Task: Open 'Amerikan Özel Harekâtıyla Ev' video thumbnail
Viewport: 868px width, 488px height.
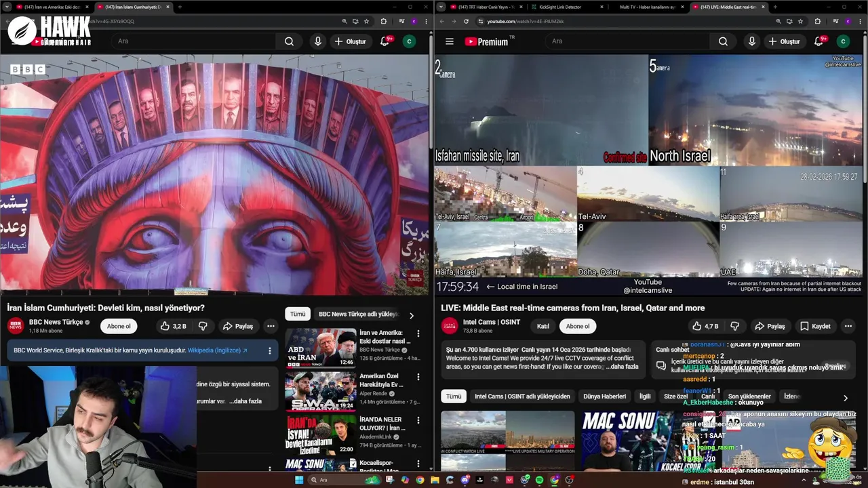Action: 321,392
